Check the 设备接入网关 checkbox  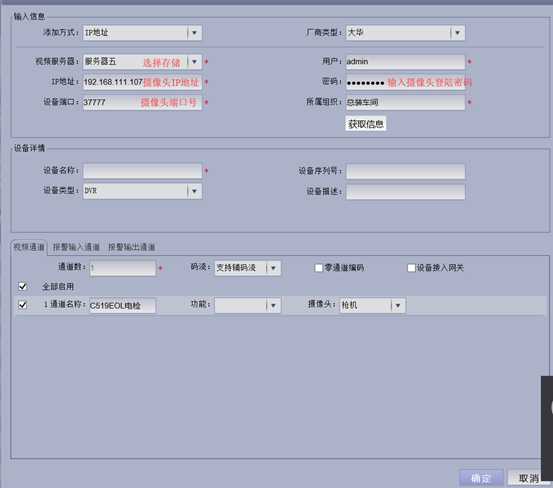(411, 268)
